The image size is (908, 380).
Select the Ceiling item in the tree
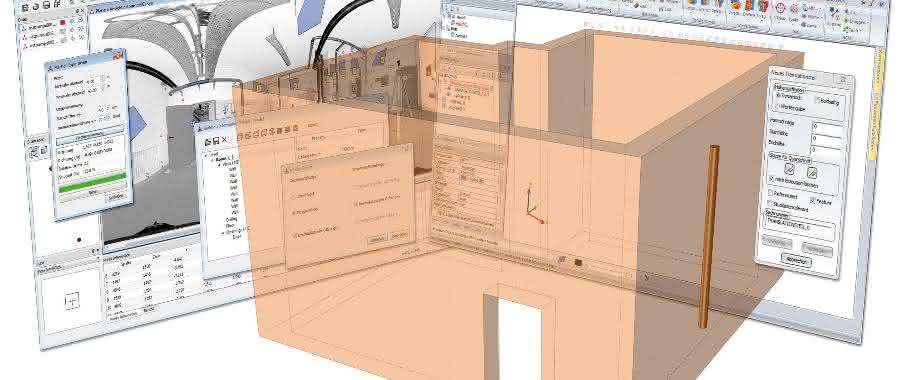coord(232,219)
